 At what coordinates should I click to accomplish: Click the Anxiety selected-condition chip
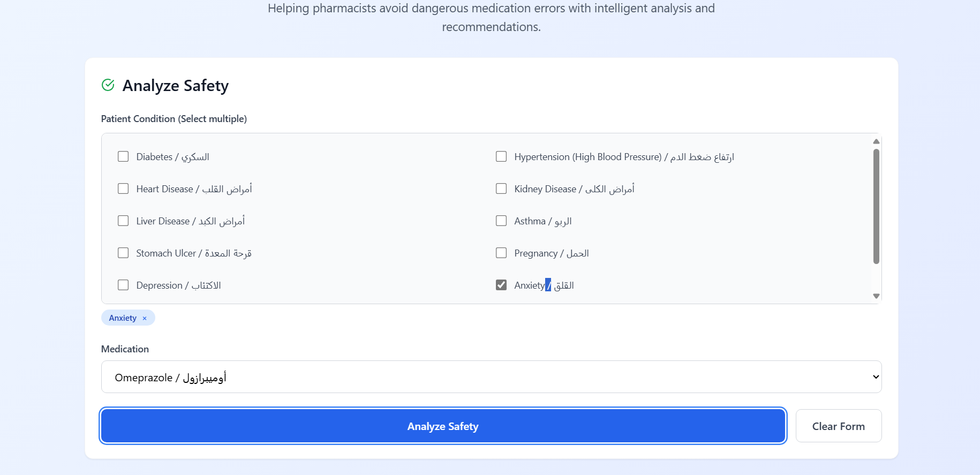tap(123, 318)
